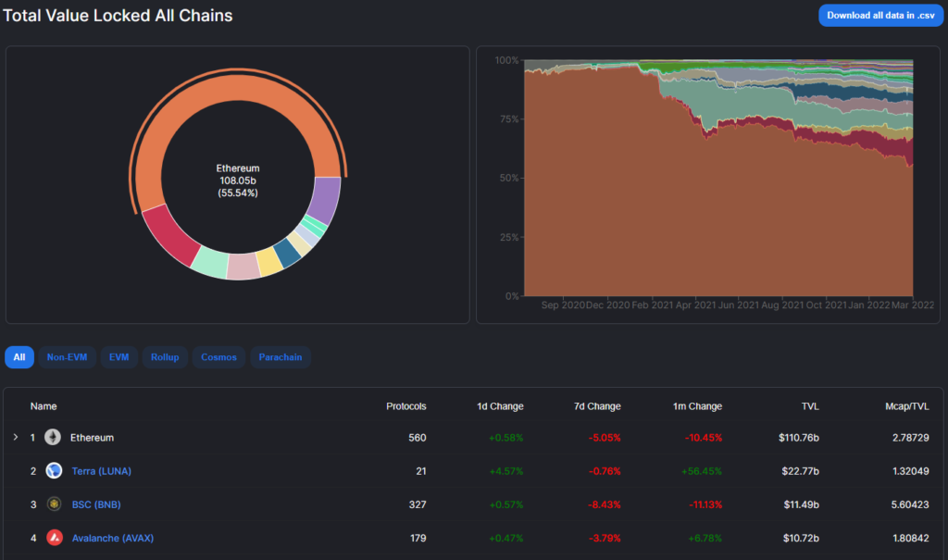Click the Ethereum chain logo icon
Image resolution: width=948 pixels, height=560 pixels.
[x=54, y=437]
